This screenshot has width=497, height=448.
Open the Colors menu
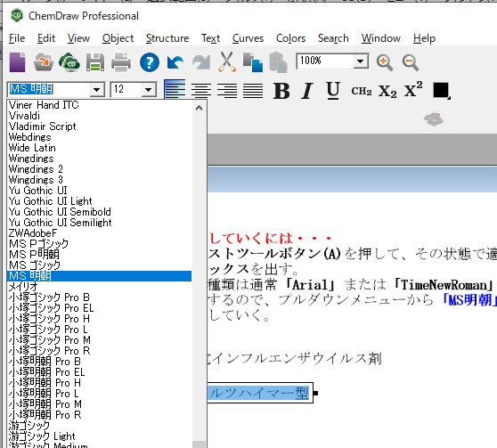point(290,38)
